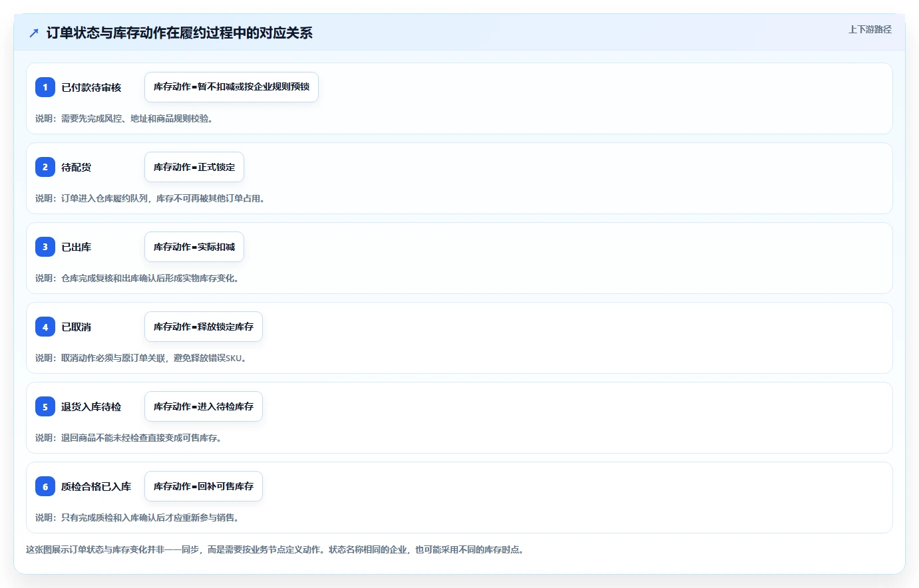Select the 已付款待审核 status label
Image resolution: width=919 pixels, height=588 pixels.
91,87
